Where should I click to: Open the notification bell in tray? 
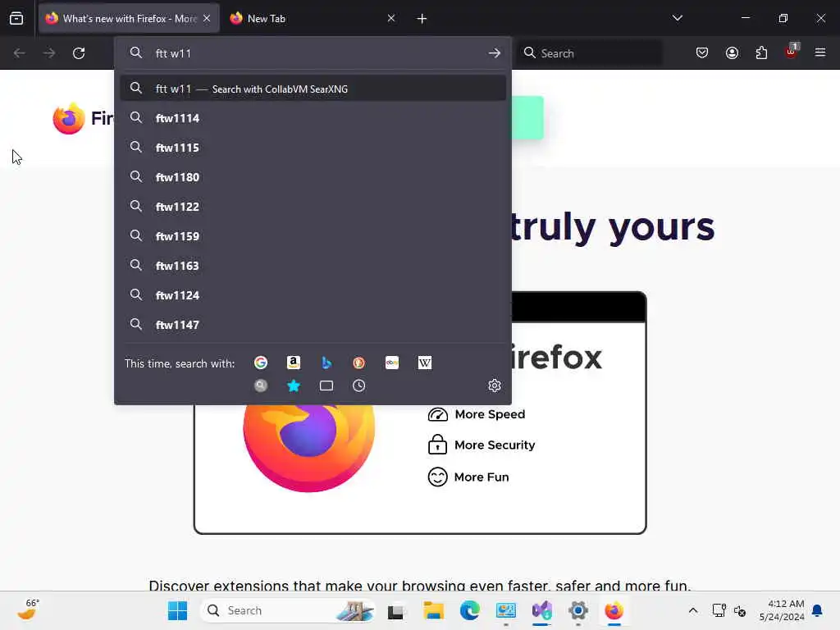click(x=818, y=610)
